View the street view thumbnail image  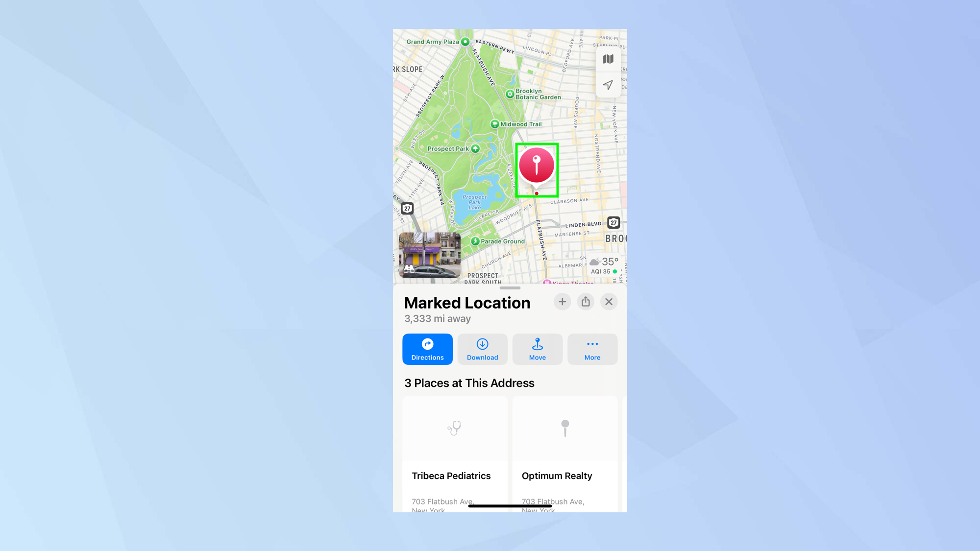point(430,255)
